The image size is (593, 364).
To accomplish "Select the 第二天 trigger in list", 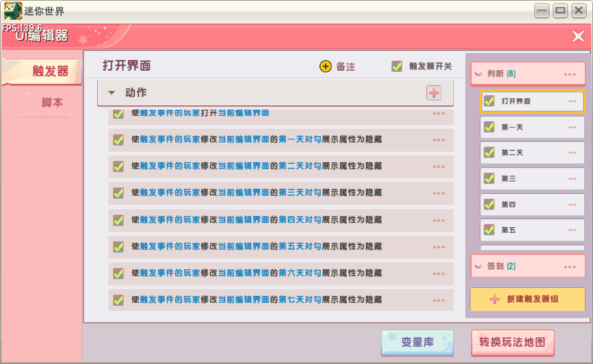I will (532, 152).
